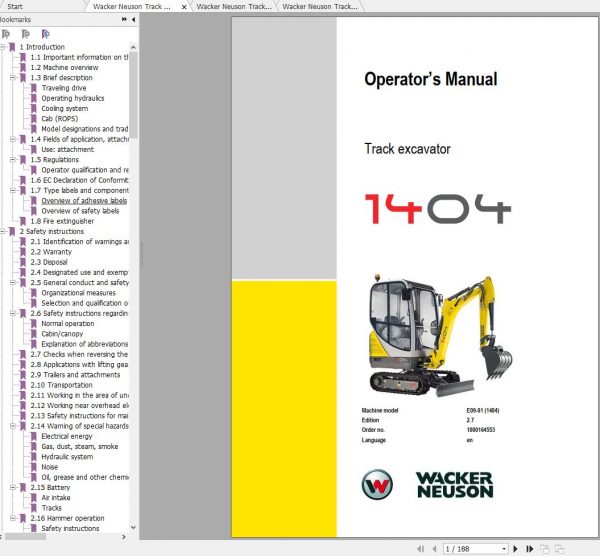Collapse the 2.16 Hammer operation node

pyautogui.click(x=13, y=518)
